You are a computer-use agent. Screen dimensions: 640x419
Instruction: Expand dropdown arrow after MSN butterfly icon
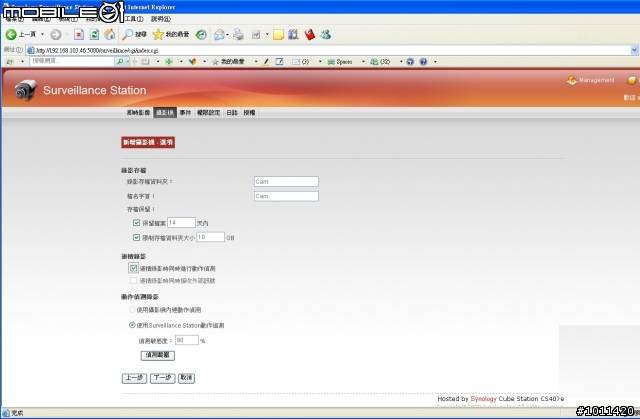[x=204, y=62]
